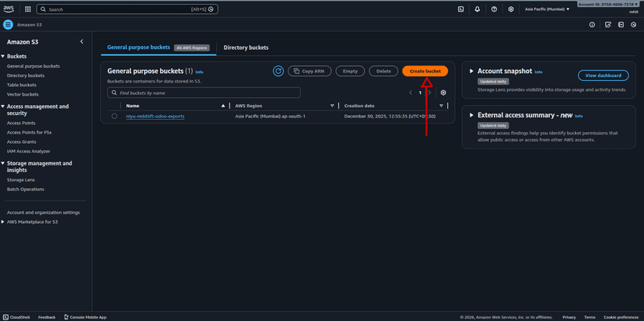Open Cookie preferences in footer
Image resolution: width=644 pixels, height=321 pixels.
(621, 317)
